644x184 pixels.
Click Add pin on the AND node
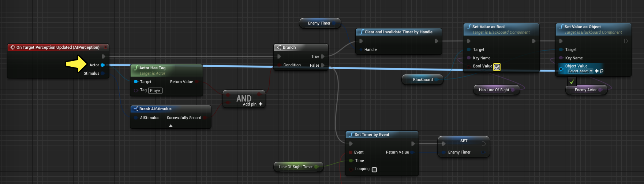point(252,104)
